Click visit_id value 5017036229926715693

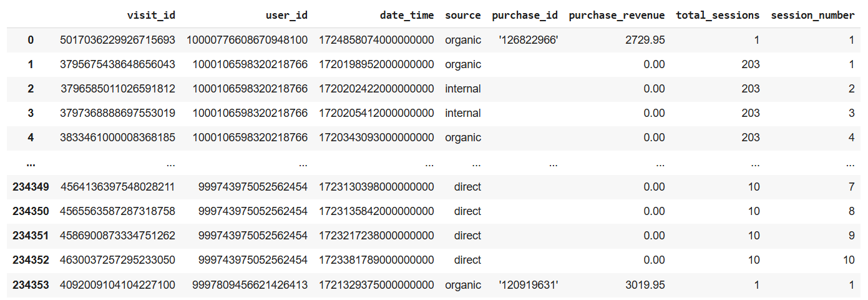(117, 40)
